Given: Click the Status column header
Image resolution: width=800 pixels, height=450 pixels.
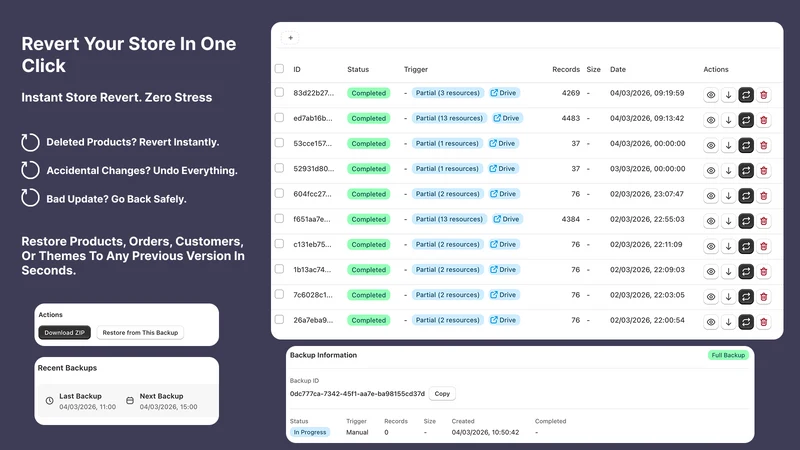Looking at the screenshot, I should tap(358, 69).
